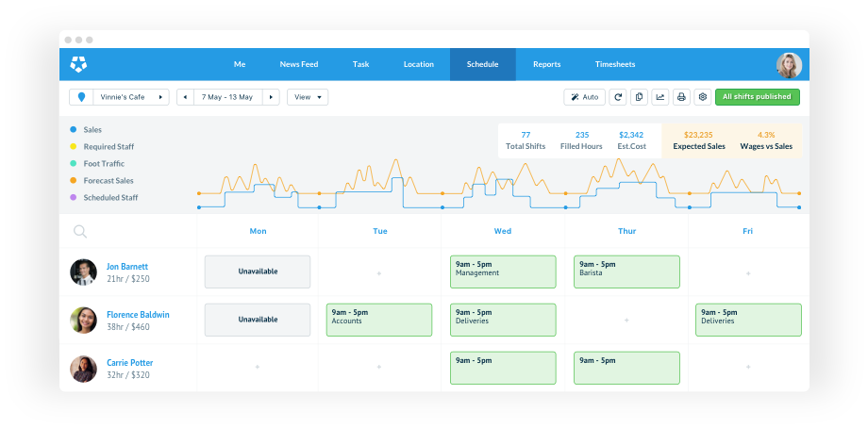Toggle Forecast Sales orange legend dot
This screenshot has height=428, width=868.
coord(74,181)
